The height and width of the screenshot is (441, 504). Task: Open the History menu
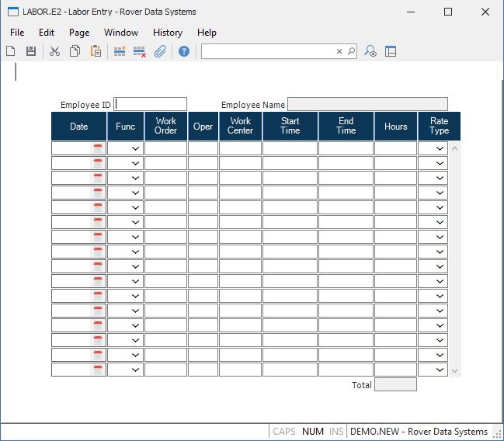tap(167, 33)
